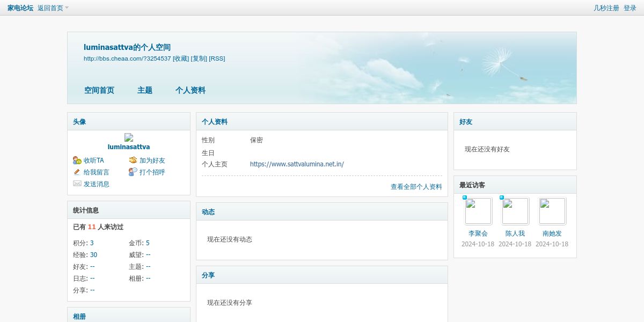Image resolution: width=644 pixels, height=322 pixels.
Task: Click 2024-10-18 date under 李聚会
Action: click(x=478, y=244)
